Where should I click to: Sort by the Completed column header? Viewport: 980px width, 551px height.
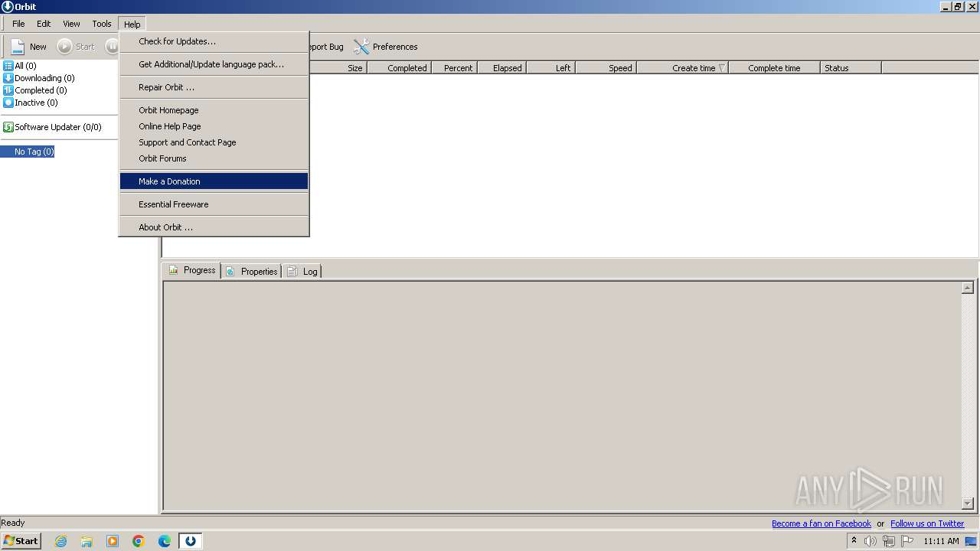(x=400, y=68)
